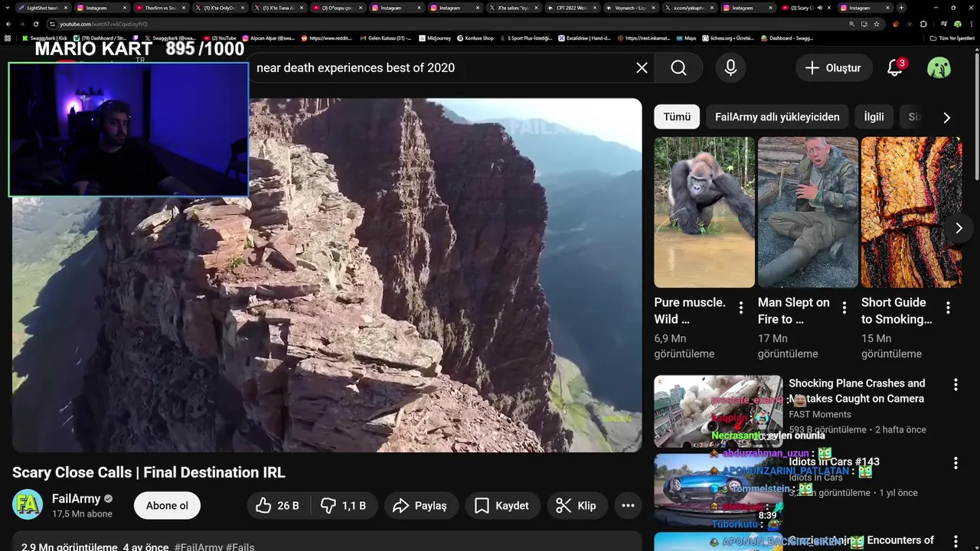The image size is (980, 551).
Task: Click the YouTube search magnifier button
Action: [x=678, y=68]
